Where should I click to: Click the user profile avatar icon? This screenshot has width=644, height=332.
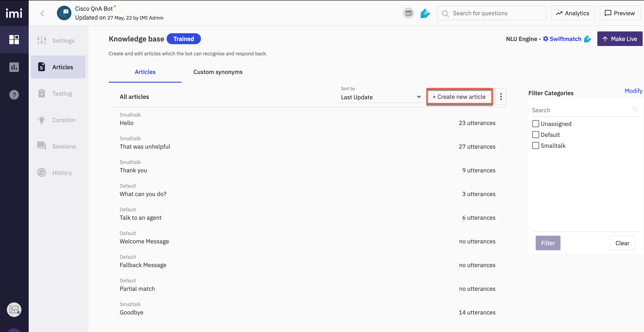pyautogui.click(x=14, y=310)
